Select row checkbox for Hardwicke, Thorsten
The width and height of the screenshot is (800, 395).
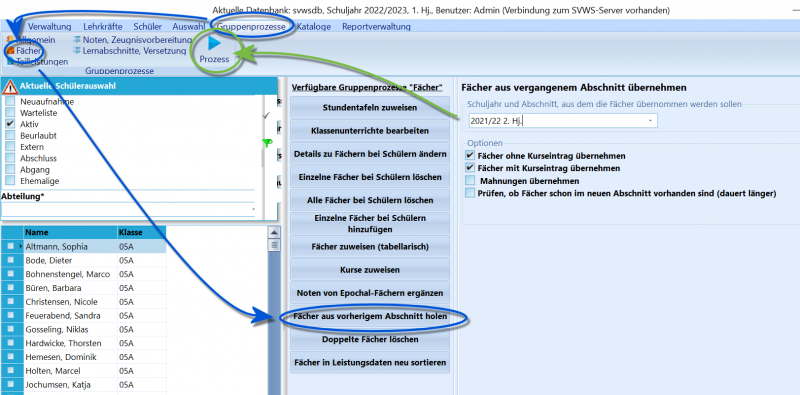[x=11, y=343]
